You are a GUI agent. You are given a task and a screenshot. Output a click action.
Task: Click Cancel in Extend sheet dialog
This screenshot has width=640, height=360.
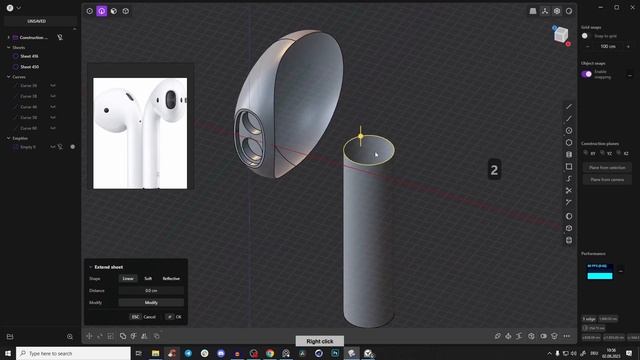tap(143, 317)
